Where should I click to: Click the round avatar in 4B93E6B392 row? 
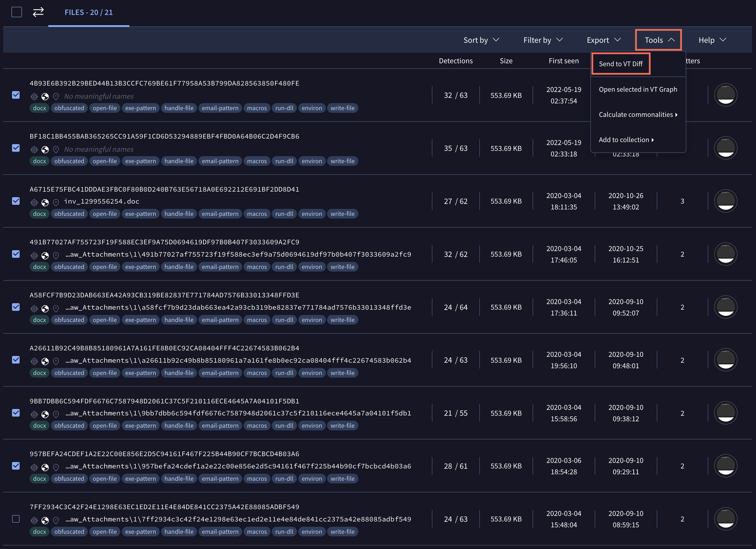click(x=726, y=95)
